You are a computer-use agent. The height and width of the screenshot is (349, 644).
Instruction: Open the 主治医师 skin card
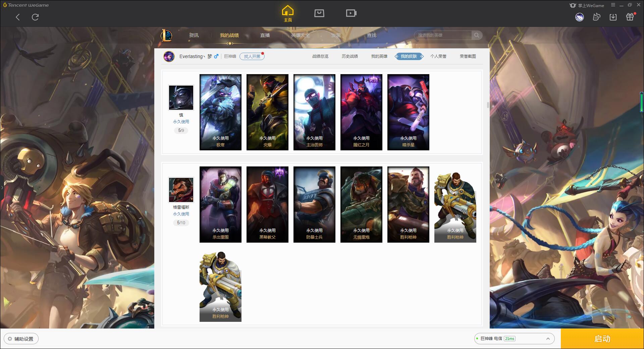click(x=314, y=112)
